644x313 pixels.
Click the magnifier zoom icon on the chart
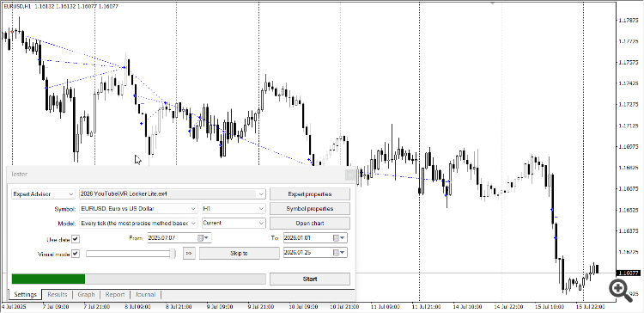click(x=620, y=290)
